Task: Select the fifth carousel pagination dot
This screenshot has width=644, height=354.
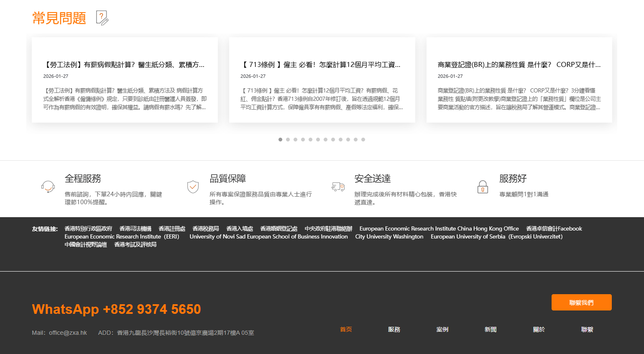Action: click(310, 139)
